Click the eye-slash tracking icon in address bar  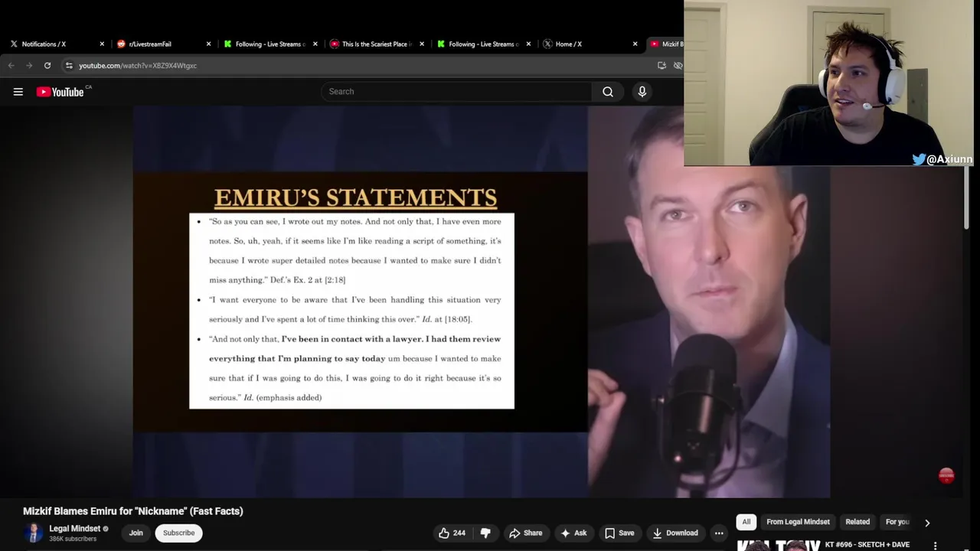click(678, 66)
